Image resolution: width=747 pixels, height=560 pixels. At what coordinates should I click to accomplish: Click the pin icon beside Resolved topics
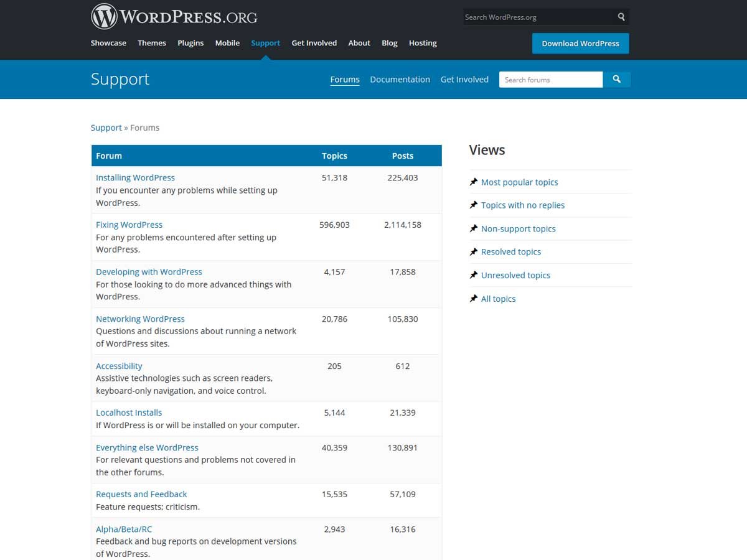(473, 251)
